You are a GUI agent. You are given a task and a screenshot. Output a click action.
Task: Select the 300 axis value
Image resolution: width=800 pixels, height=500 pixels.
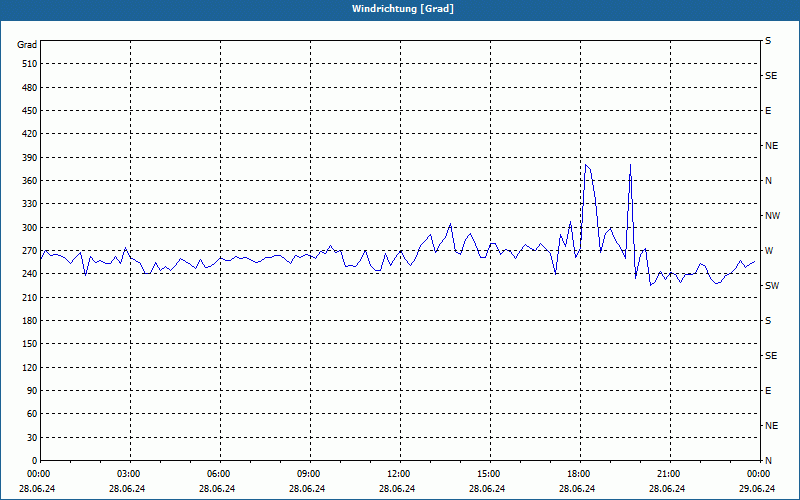(30, 228)
